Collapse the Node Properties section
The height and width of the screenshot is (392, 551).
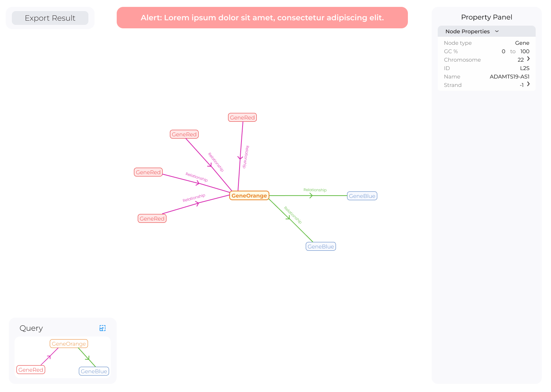[x=497, y=31]
